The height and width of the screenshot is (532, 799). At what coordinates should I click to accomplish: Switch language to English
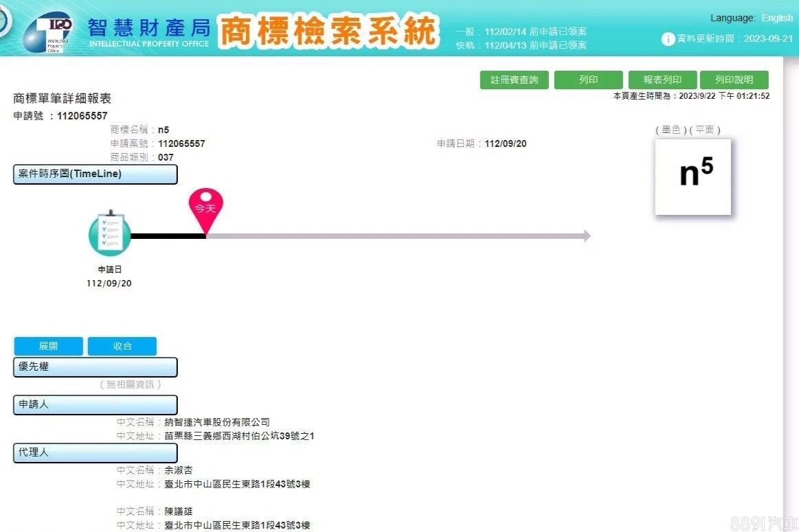pyautogui.click(x=776, y=18)
